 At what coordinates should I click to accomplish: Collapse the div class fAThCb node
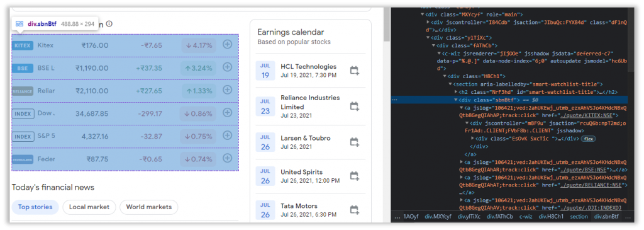[x=434, y=45]
